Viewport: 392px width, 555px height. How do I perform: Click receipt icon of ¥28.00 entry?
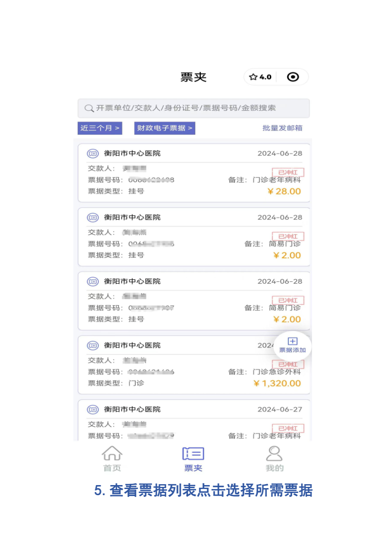[93, 153]
